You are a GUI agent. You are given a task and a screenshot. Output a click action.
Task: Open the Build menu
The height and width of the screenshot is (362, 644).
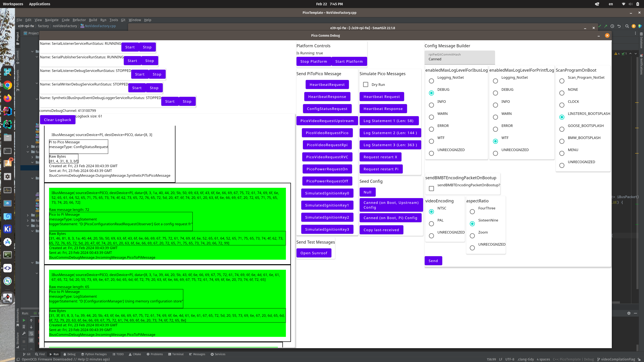pyautogui.click(x=93, y=20)
